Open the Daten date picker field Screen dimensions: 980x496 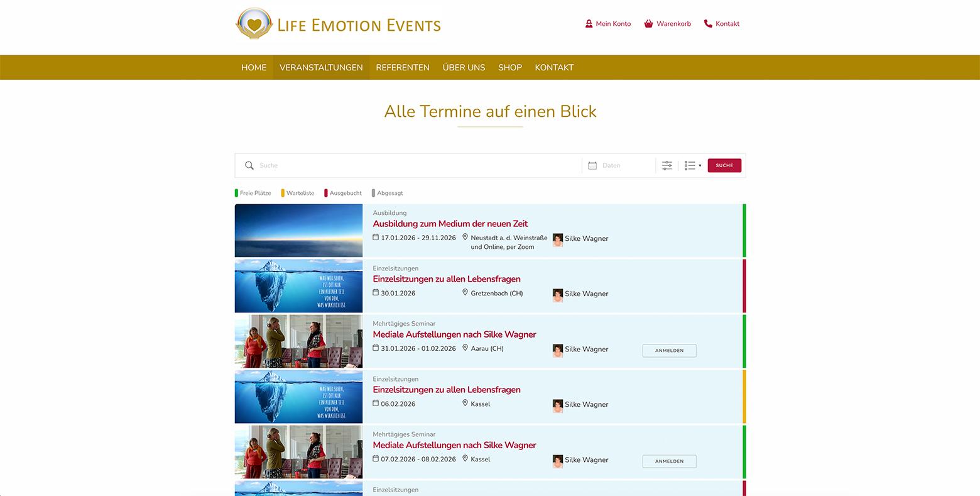[x=622, y=165]
